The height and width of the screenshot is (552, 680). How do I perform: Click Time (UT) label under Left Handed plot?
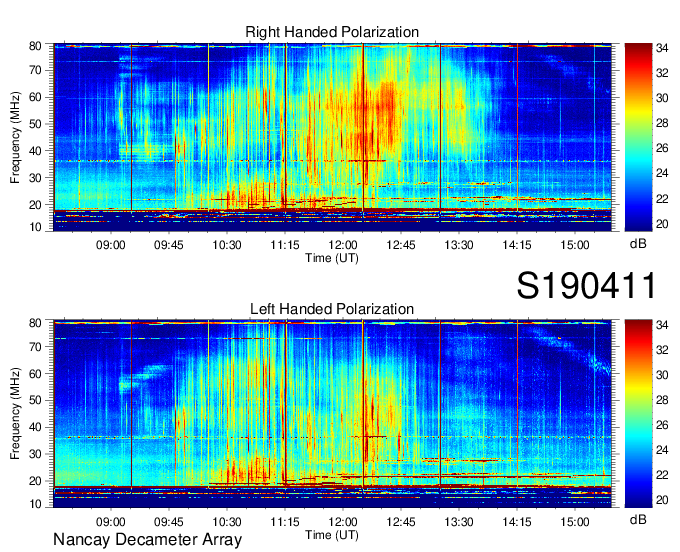pyautogui.click(x=332, y=535)
